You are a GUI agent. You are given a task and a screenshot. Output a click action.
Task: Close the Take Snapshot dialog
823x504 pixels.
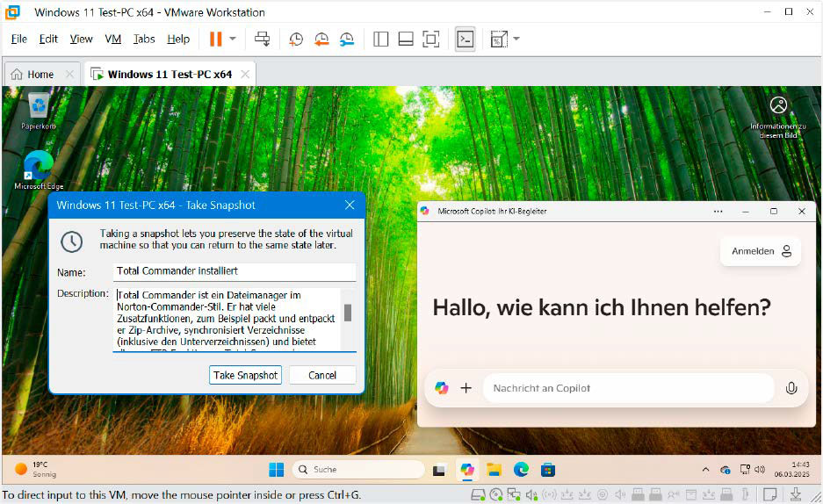point(350,205)
